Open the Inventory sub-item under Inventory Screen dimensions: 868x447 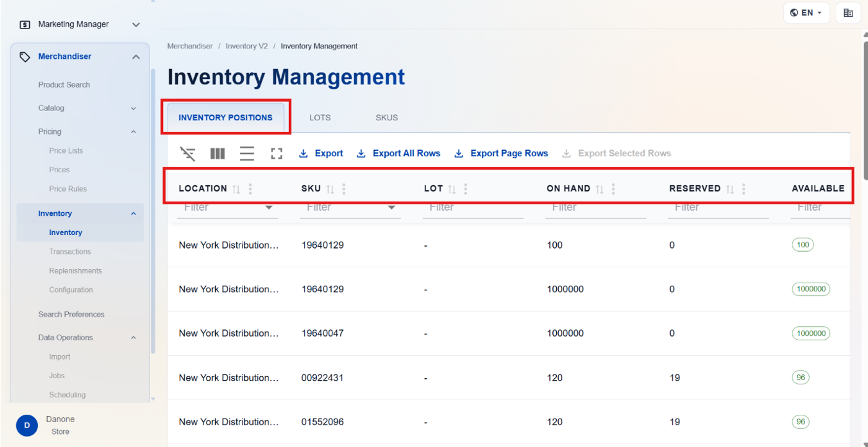(66, 233)
